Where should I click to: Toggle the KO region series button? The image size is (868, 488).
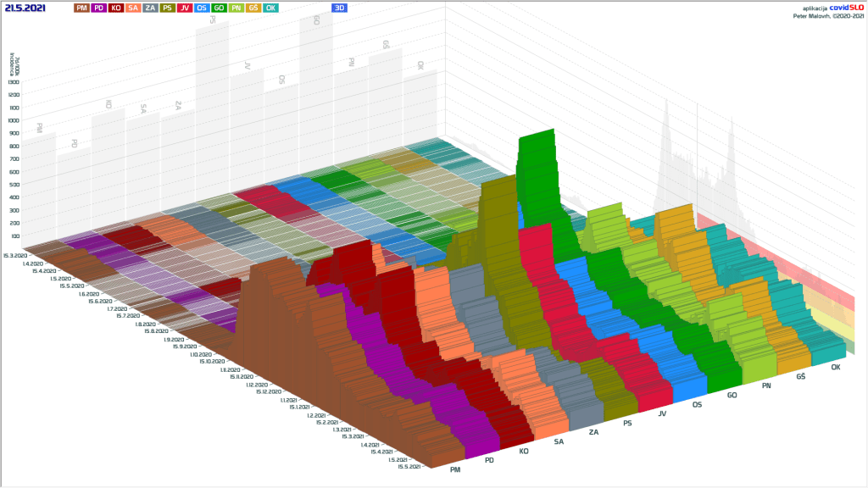coord(117,8)
